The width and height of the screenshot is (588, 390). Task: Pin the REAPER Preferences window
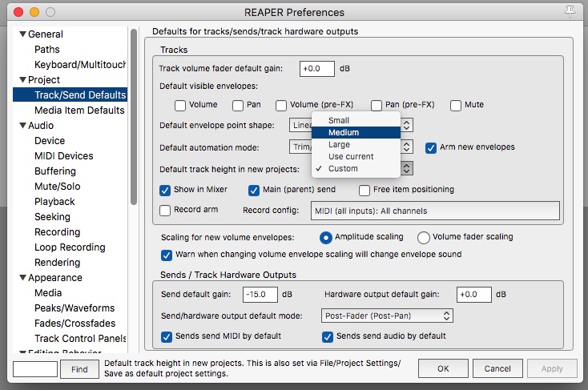coord(570,11)
